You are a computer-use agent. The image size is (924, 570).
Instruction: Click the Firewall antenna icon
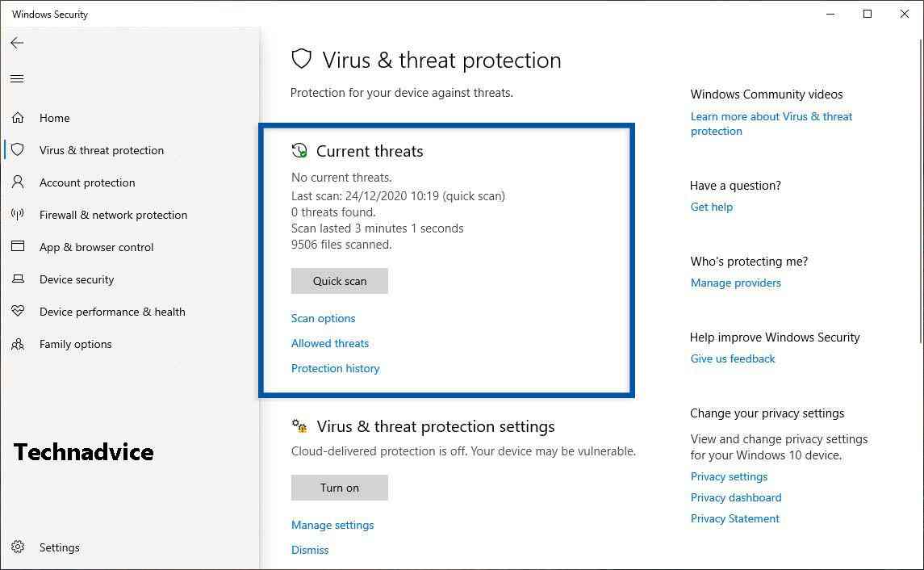(18, 214)
